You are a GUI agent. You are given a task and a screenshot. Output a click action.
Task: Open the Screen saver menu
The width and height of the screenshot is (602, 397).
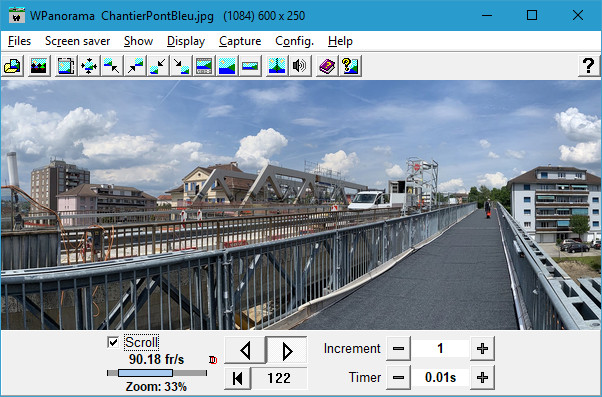click(x=78, y=41)
